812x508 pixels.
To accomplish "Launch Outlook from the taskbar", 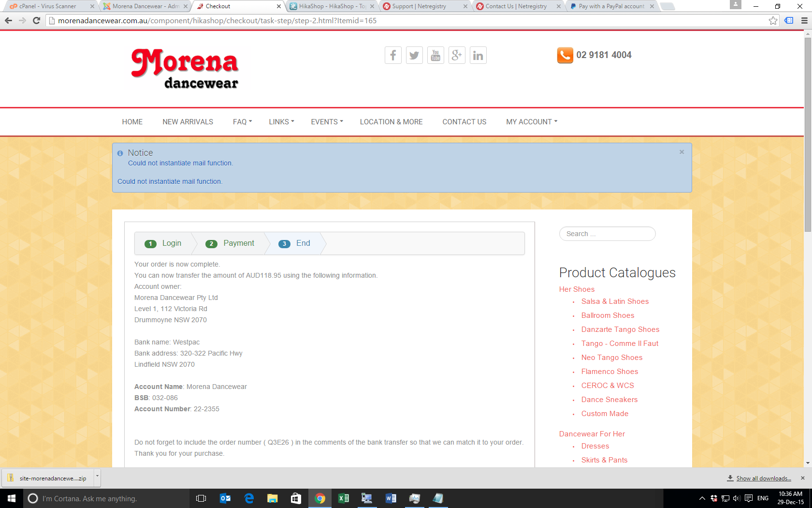I will [x=225, y=498].
